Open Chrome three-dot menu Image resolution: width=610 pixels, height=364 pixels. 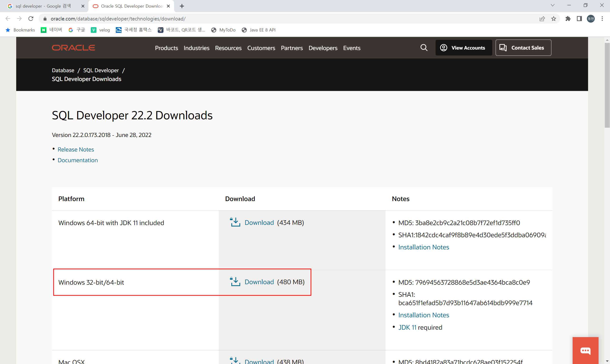tap(602, 19)
